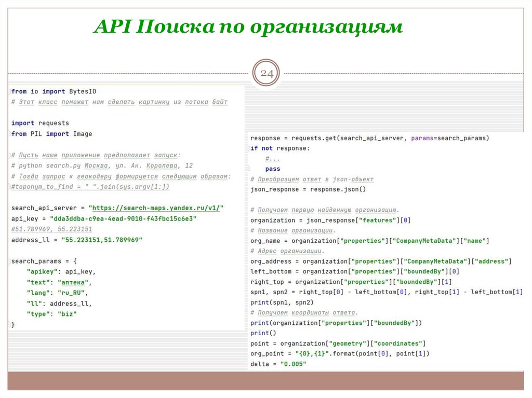Click the "apikey": api_key entry
This screenshot has height=398, width=532.
coord(61,271)
